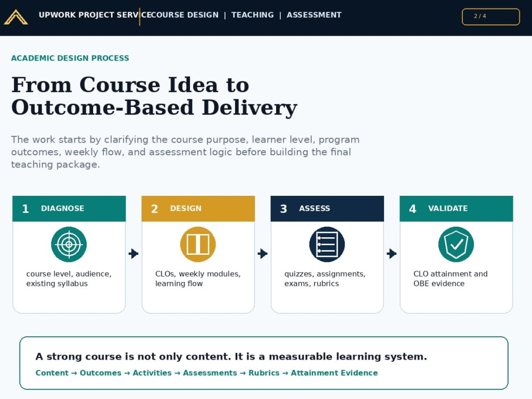Click Attainment Evidence in the flow line
This screenshot has height=399, width=532.
(x=334, y=373)
